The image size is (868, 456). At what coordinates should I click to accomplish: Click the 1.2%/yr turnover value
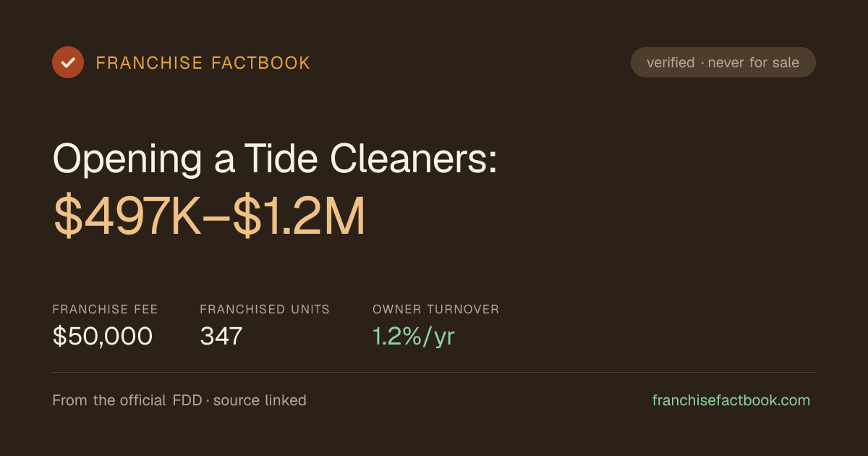point(414,337)
